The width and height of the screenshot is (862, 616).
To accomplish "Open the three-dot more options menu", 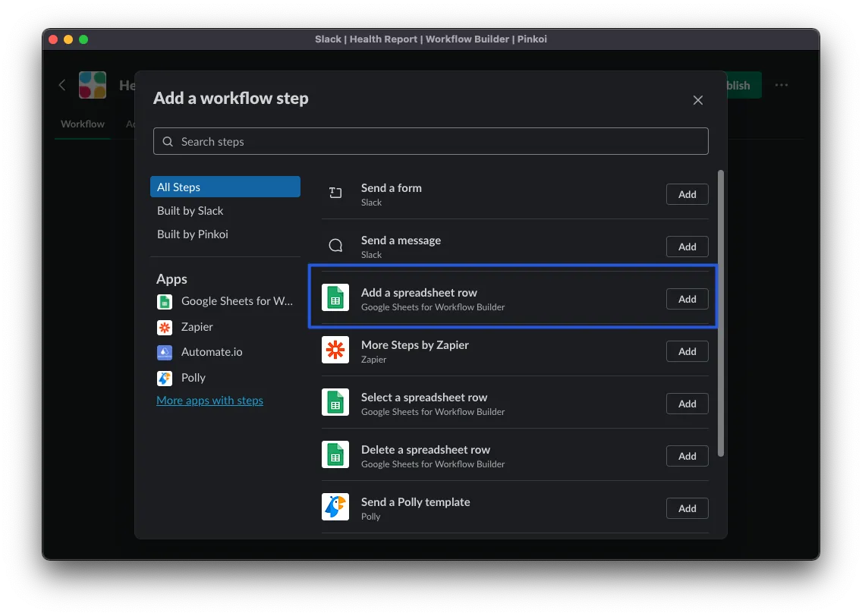I will [x=782, y=85].
